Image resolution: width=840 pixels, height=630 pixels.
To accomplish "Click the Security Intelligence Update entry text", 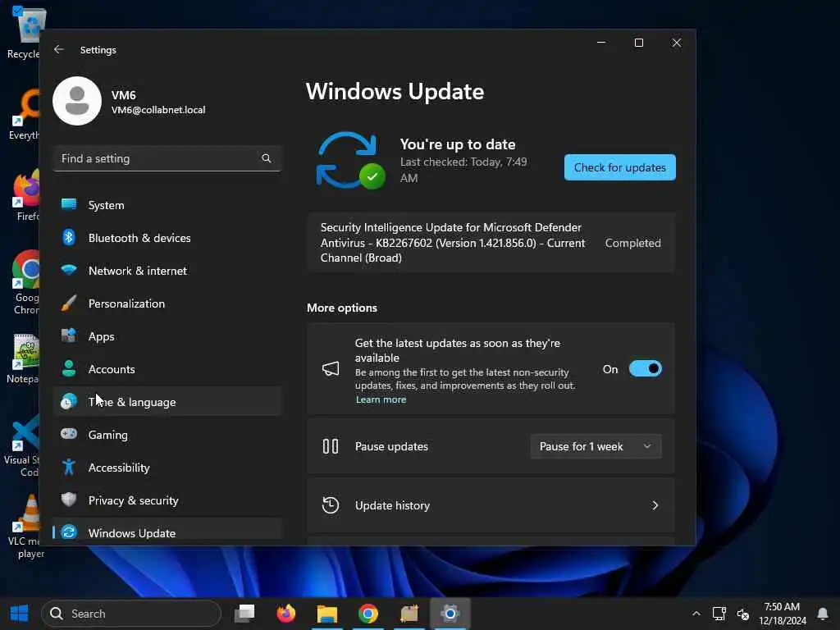I will coord(453,243).
